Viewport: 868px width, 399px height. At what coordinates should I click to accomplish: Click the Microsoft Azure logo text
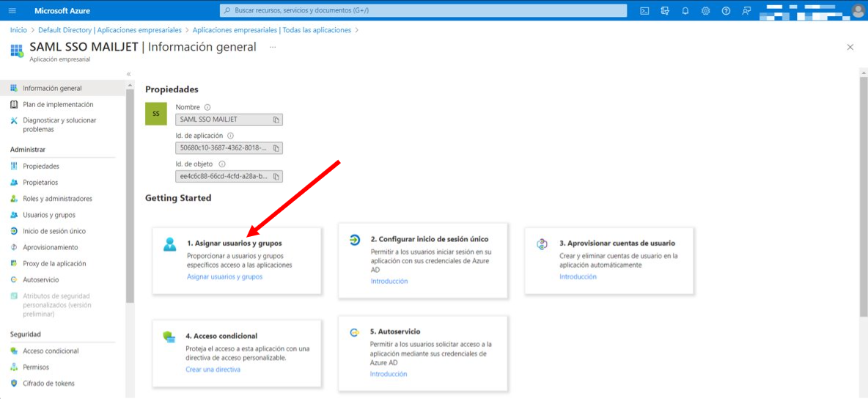click(x=62, y=10)
